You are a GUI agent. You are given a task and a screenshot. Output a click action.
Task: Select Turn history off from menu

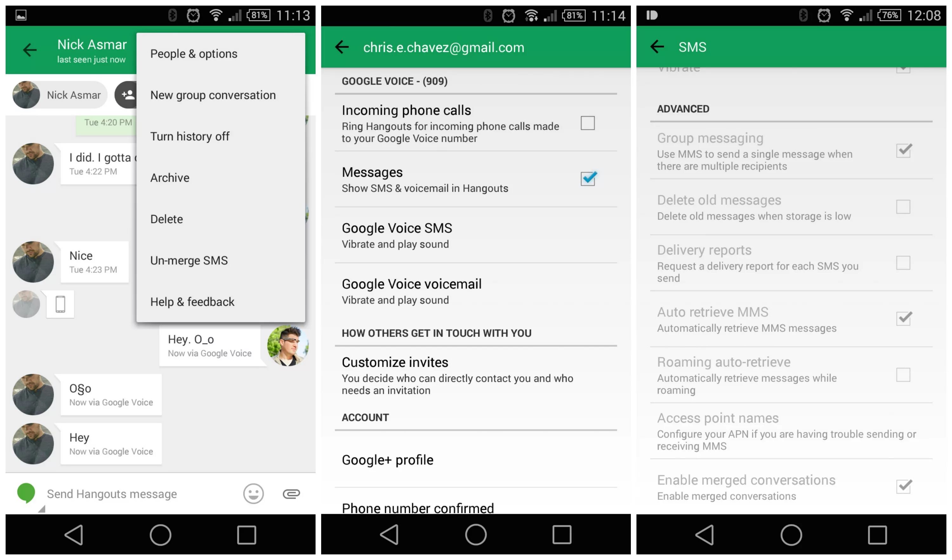(190, 136)
